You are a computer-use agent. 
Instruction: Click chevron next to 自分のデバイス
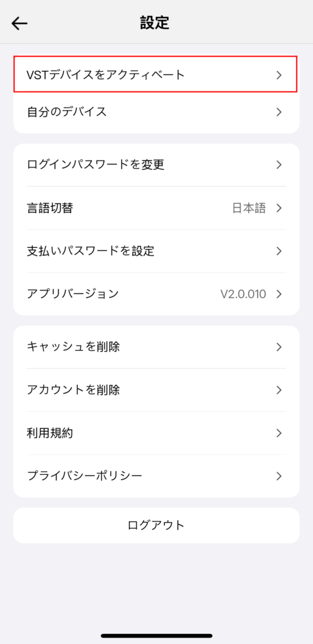[279, 112]
